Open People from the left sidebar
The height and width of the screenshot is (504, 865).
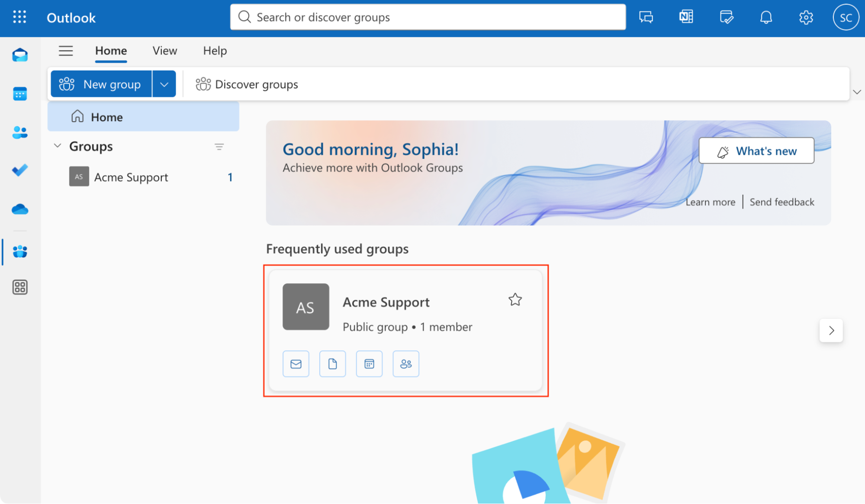click(20, 132)
